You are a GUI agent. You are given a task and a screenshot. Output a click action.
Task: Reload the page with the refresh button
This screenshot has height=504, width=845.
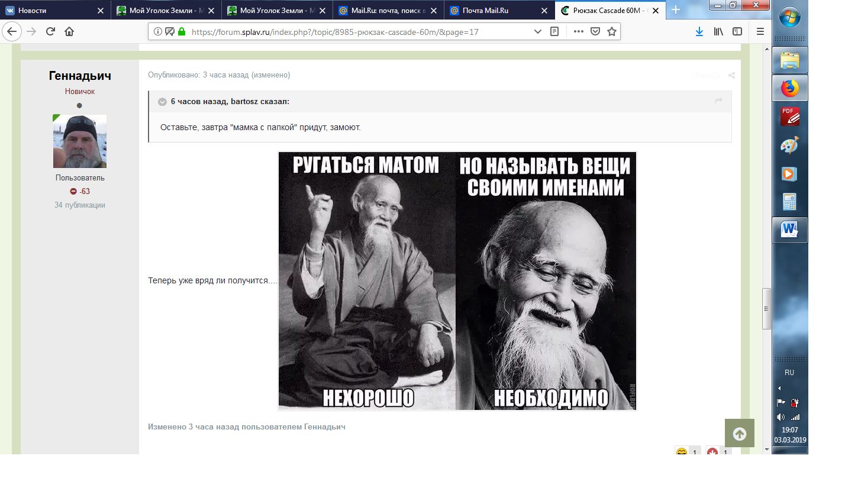click(x=50, y=31)
